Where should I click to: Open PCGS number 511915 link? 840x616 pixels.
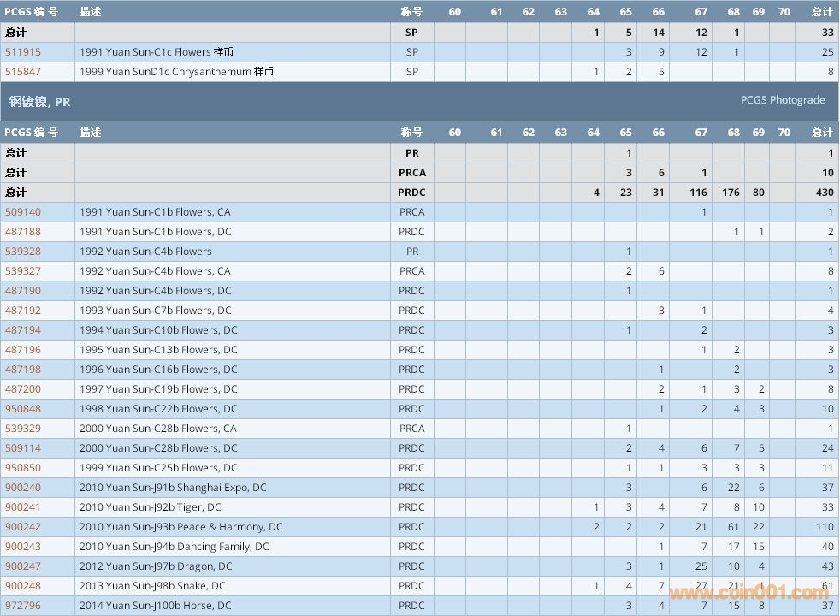coord(23,52)
